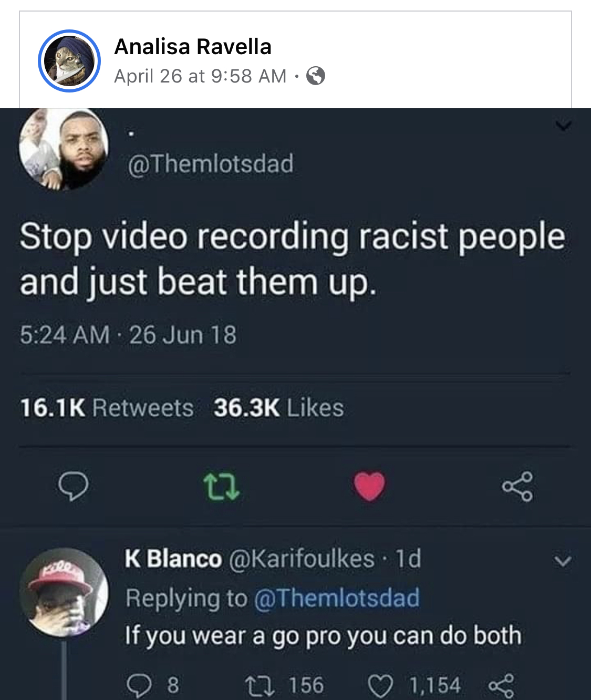Open the tweet author's avatar photo

(64, 149)
